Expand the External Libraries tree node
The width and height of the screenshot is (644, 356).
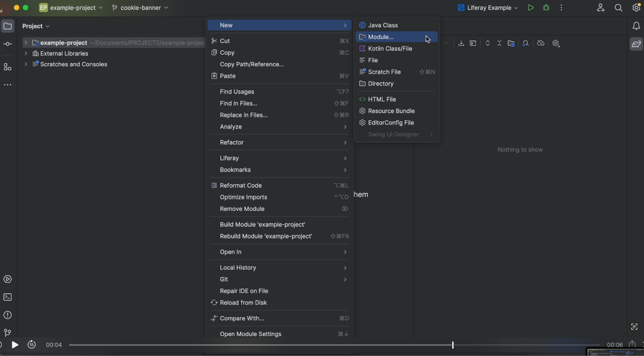coord(26,54)
